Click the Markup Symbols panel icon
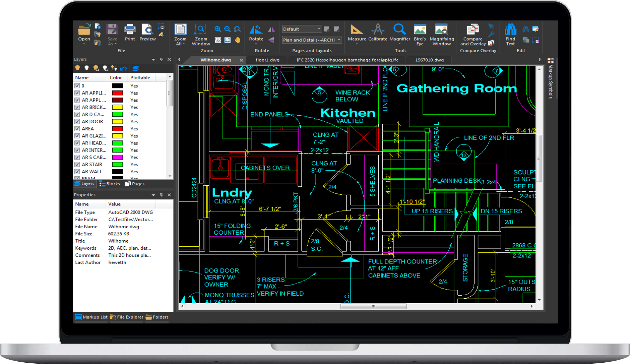Viewport: 630px width, 364px height. [x=551, y=61]
